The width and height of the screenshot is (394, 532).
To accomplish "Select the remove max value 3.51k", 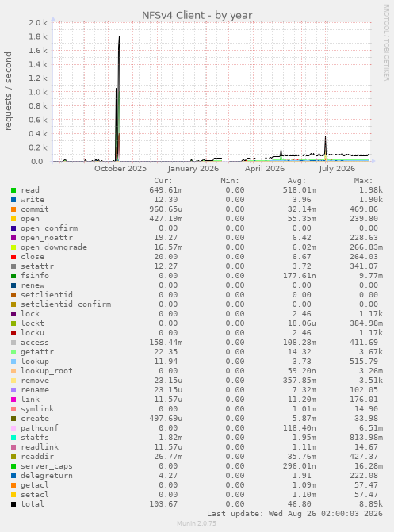I will (x=371, y=381).
